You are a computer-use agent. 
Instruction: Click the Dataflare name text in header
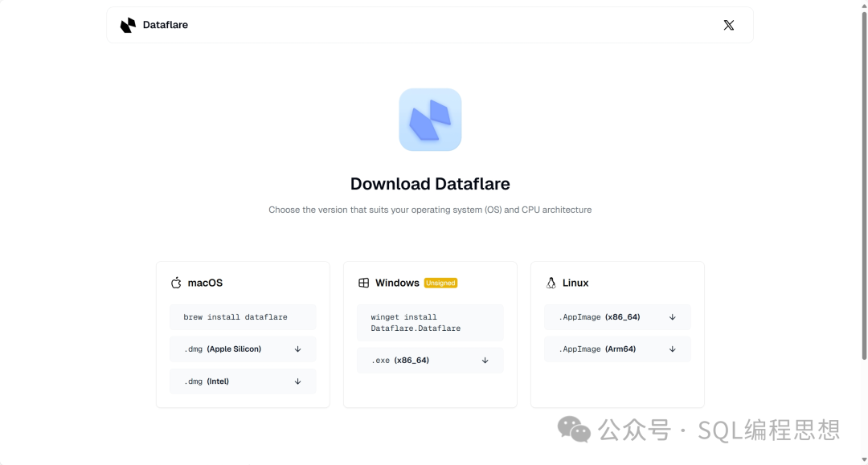165,25
